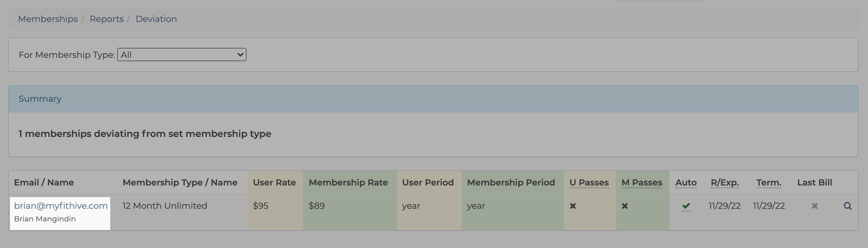Open the For Membership Type dropdown

click(x=182, y=55)
